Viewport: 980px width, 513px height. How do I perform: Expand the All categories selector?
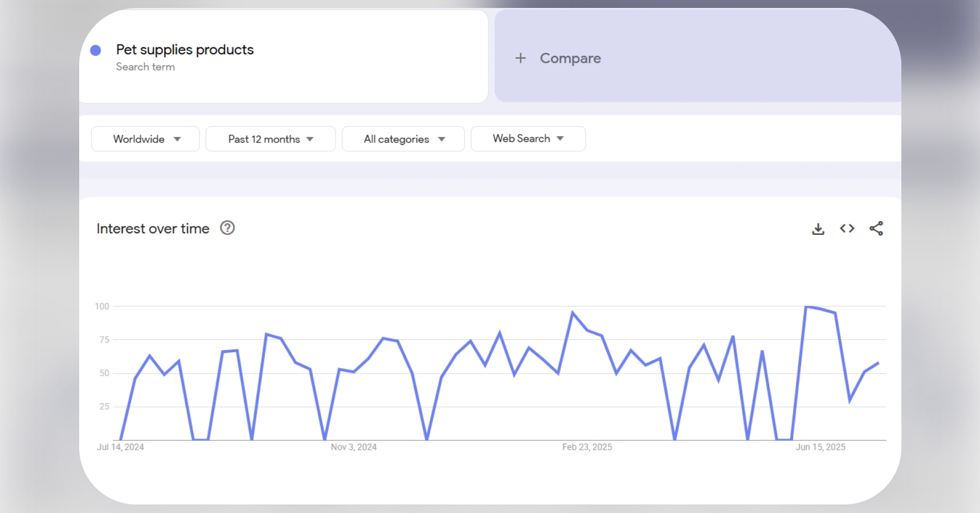click(403, 139)
